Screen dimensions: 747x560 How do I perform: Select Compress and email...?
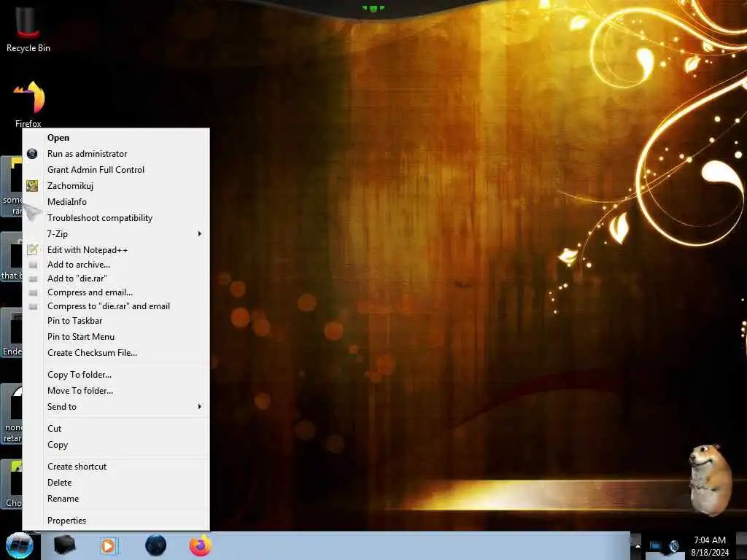(116, 292)
